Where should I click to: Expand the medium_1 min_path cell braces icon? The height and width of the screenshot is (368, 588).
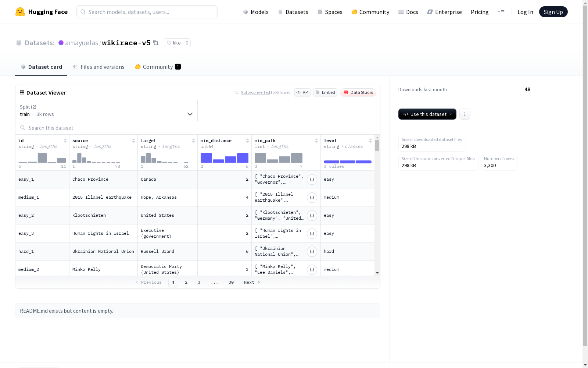(312, 198)
